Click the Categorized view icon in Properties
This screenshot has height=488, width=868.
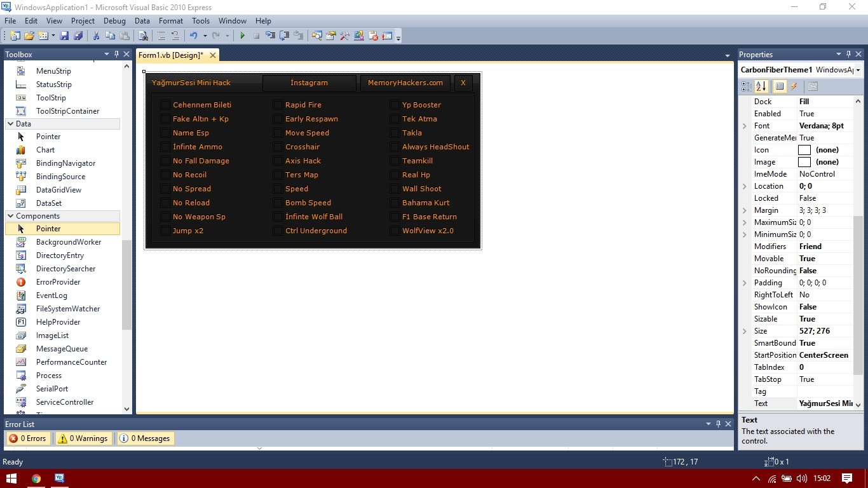click(x=747, y=86)
